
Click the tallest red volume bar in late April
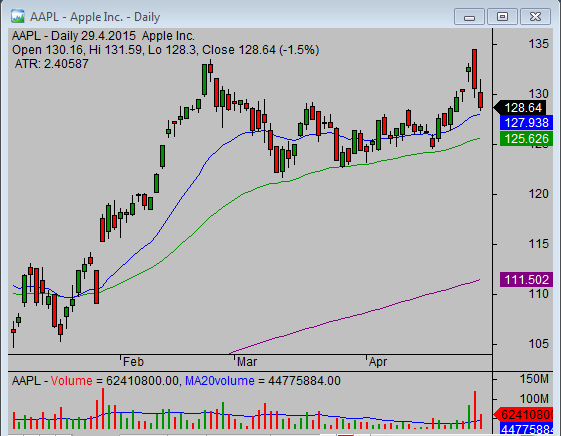pos(475,410)
